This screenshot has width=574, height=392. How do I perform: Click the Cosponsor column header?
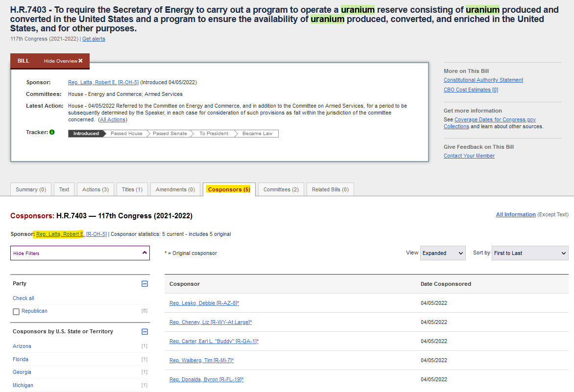tap(185, 284)
